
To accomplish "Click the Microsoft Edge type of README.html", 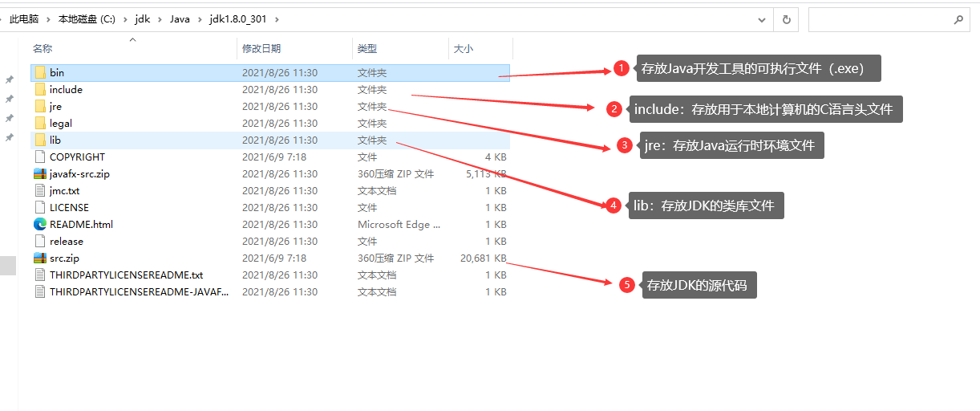I will coord(399,224).
